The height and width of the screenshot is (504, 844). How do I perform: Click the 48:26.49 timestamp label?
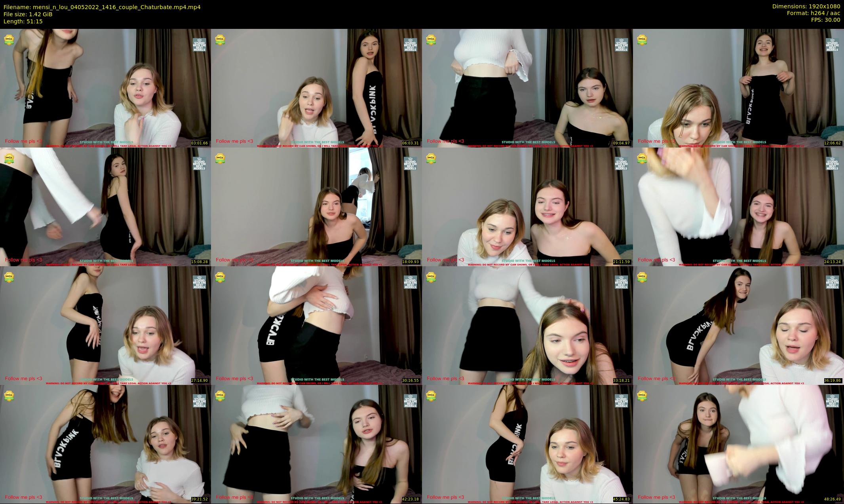click(833, 499)
